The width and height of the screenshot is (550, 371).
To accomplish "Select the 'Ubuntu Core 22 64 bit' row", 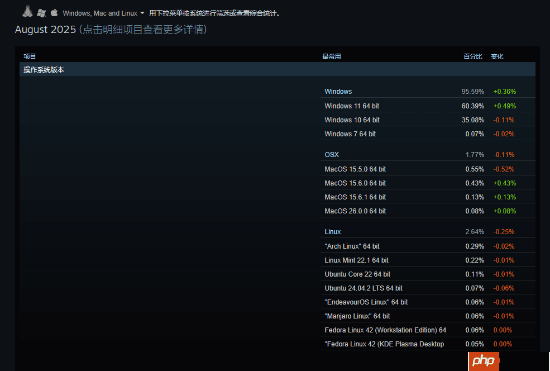I will (x=428, y=274).
